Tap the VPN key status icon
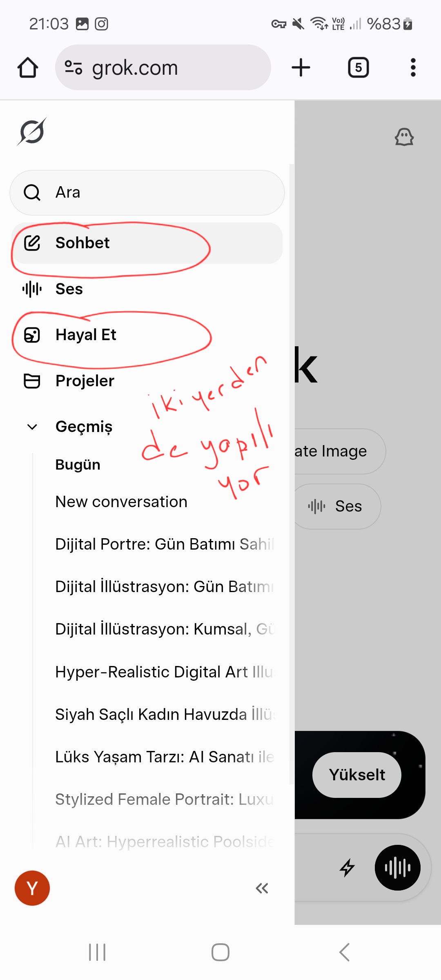The image size is (441, 980). [x=279, y=24]
